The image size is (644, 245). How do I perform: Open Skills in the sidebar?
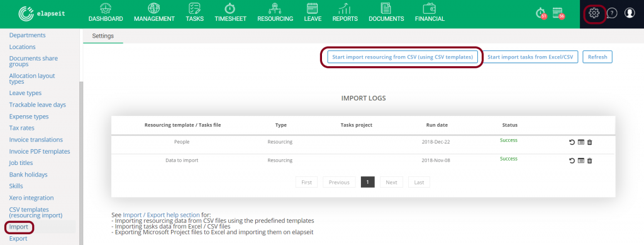[x=16, y=186]
